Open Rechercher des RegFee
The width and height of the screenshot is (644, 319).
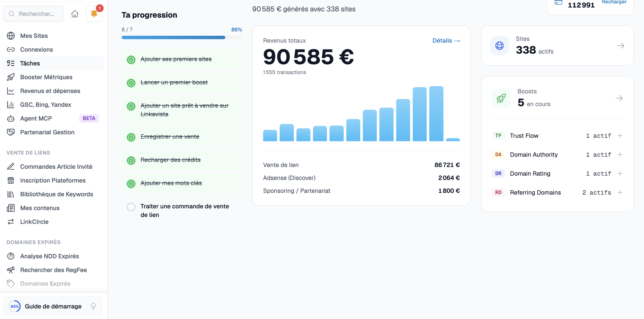[52, 270]
